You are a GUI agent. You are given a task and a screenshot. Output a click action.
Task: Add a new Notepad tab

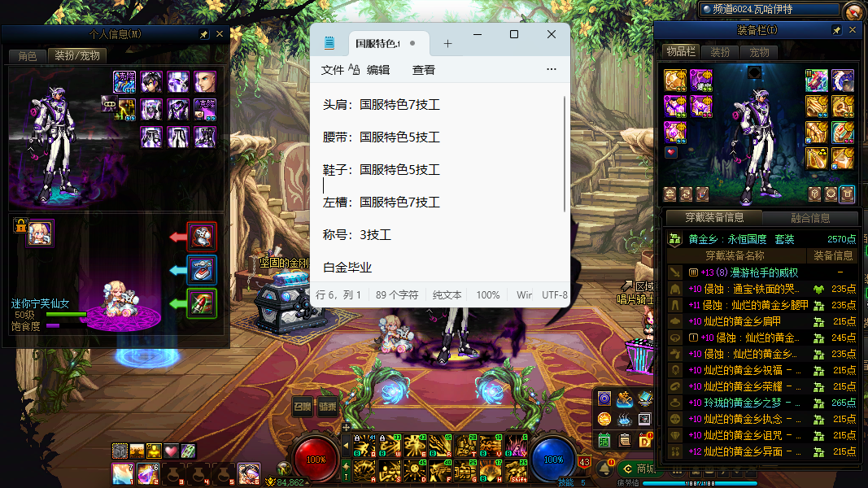[447, 43]
